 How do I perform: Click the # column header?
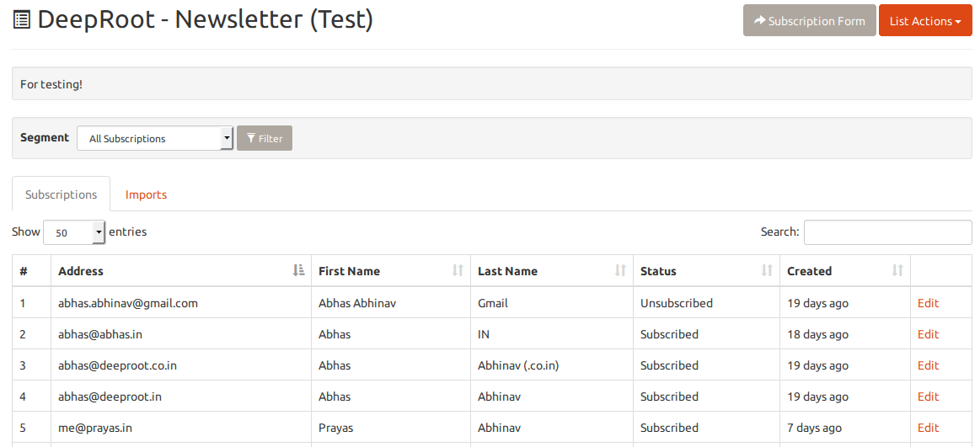(31, 270)
